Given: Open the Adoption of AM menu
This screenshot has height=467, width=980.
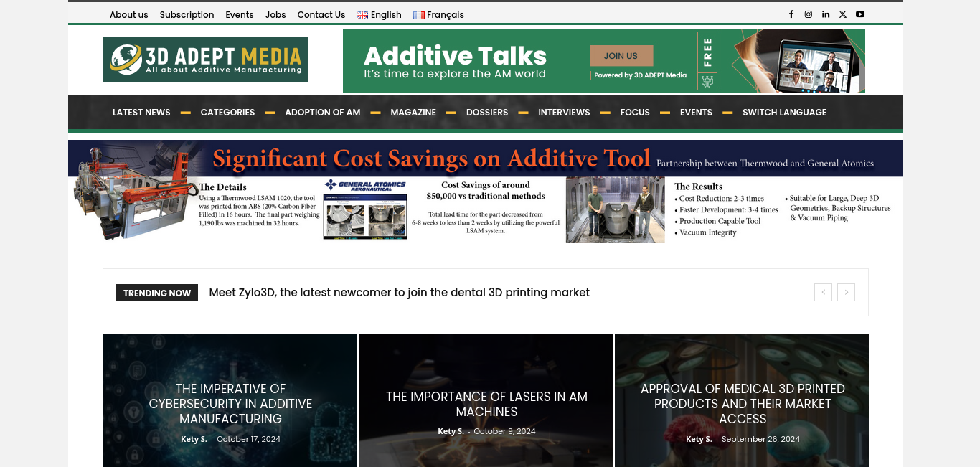Looking at the screenshot, I should pos(323,113).
